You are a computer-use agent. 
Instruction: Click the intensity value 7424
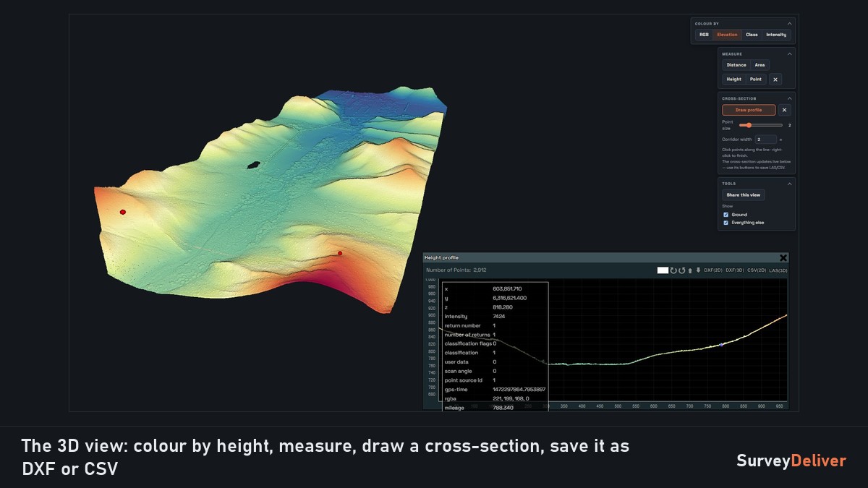pyautogui.click(x=499, y=317)
